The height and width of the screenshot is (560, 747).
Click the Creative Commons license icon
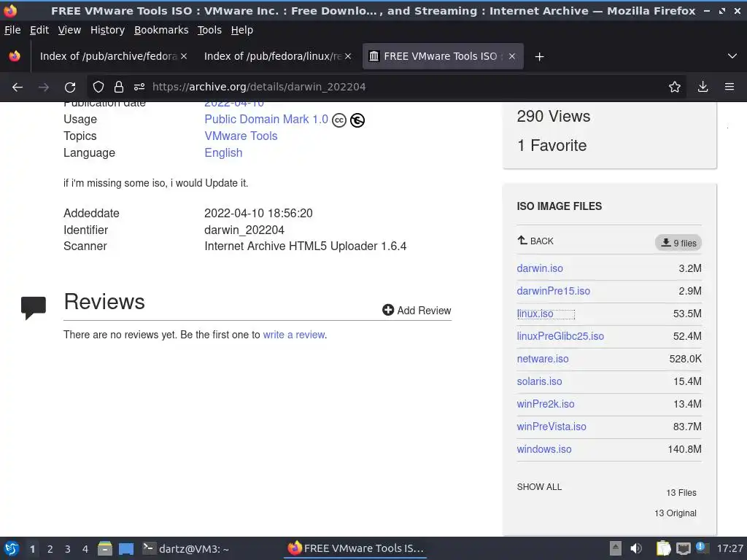point(339,120)
